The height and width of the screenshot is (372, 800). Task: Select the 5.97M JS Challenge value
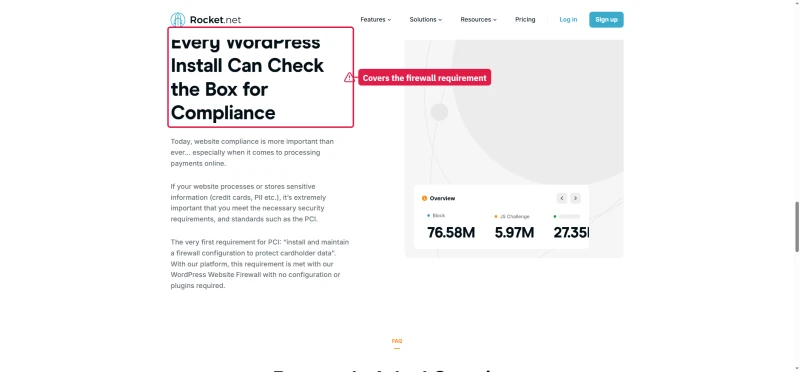(514, 233)
